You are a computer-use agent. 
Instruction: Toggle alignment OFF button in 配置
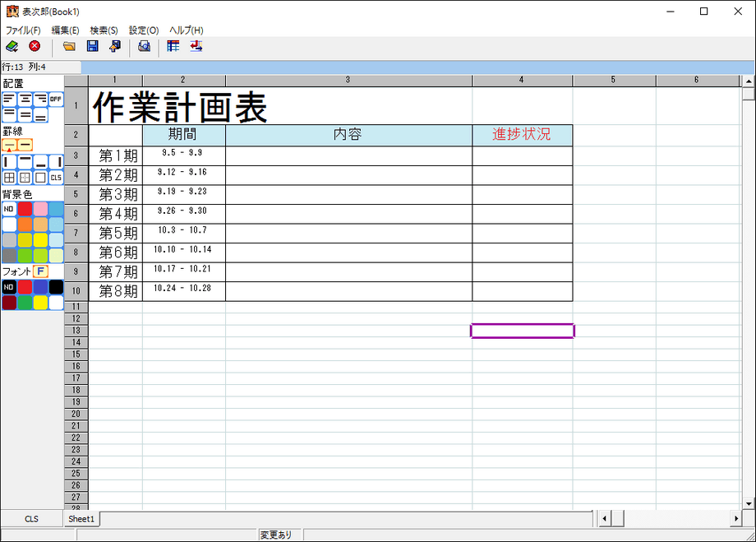click(x=56, y=99)
